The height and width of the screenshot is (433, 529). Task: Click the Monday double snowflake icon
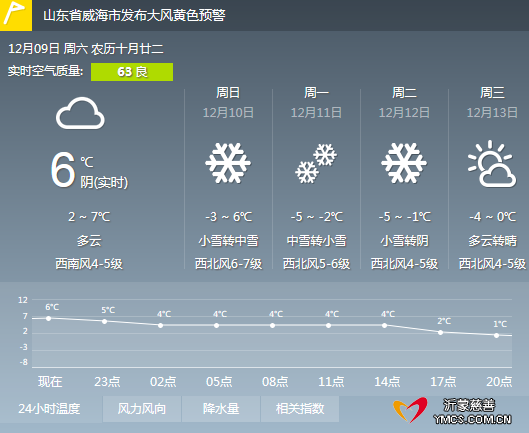coord(316,164)
